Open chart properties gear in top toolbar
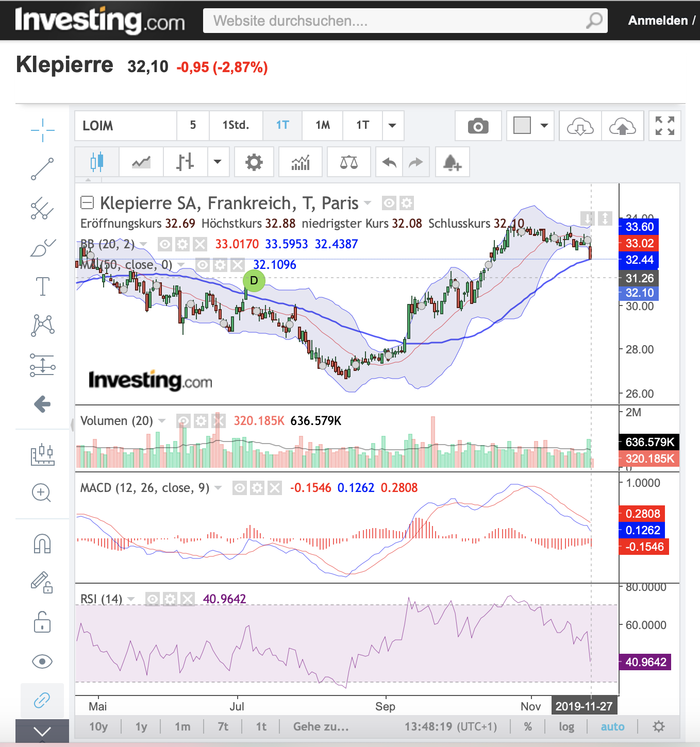 254,162
